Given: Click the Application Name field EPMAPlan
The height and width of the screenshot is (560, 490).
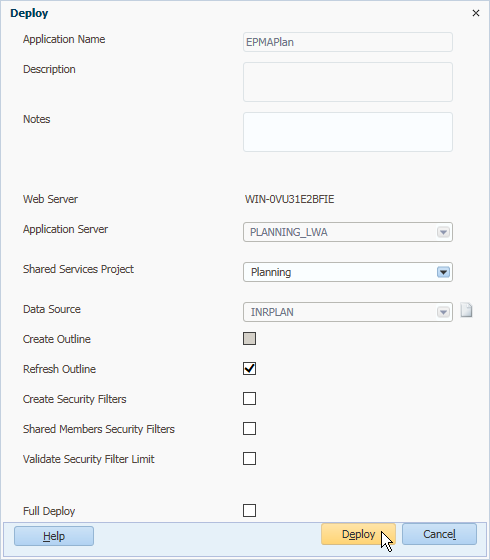Looking at the screenshot, I should point(348,42).
